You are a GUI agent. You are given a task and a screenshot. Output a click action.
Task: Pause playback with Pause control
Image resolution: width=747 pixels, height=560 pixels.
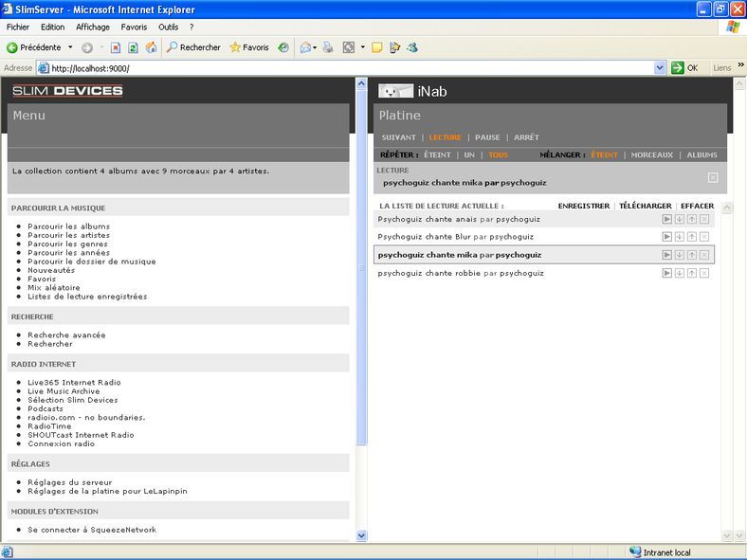(x=487, y=137)
